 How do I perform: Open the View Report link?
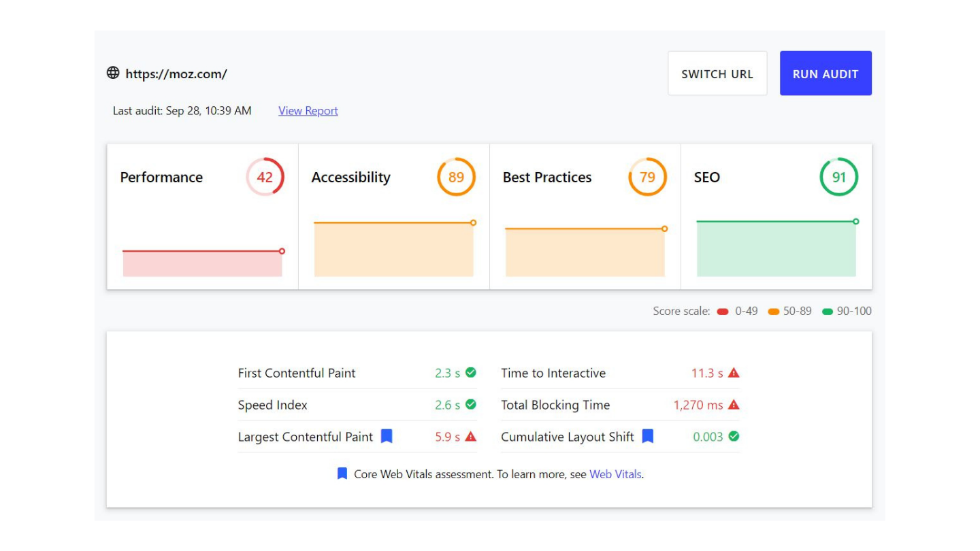[x=308, y=111]
